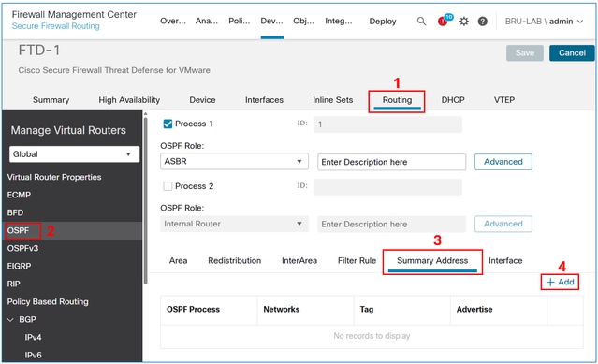Enable the Process 1 checkbox

168,124
